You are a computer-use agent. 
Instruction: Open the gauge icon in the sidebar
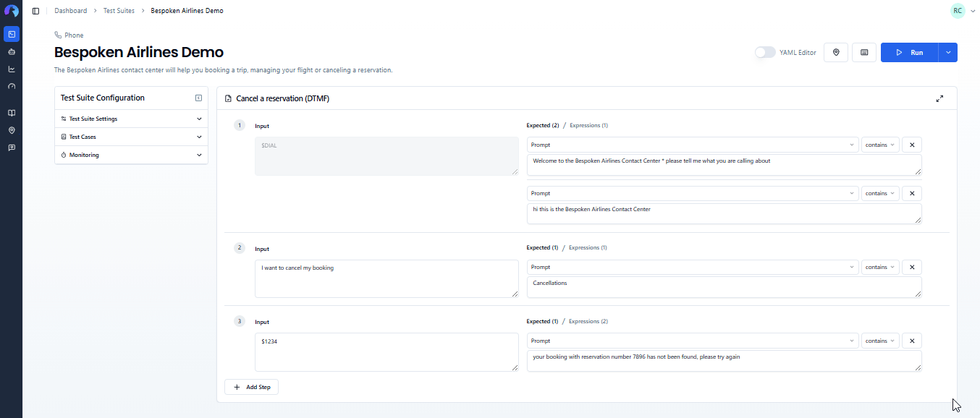[x=12, y=87]
